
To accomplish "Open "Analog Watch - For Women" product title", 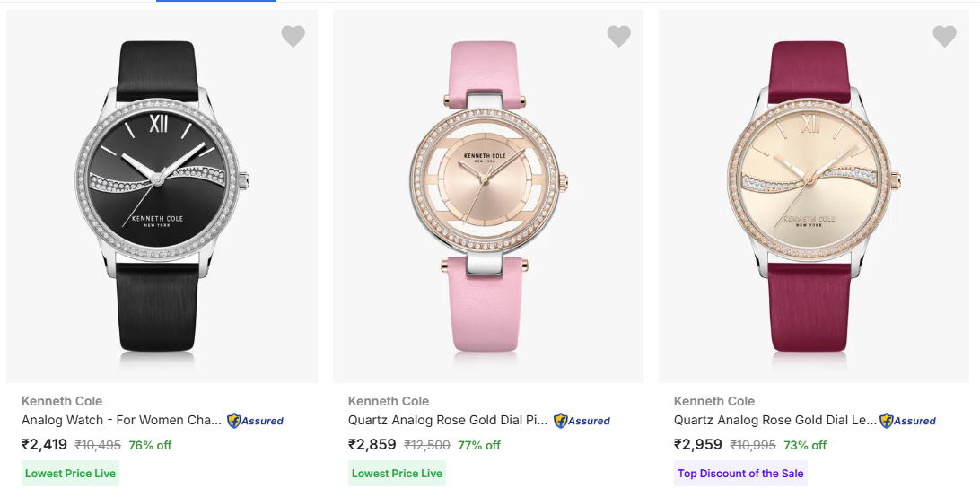I will pyautogui.click(x=121, y=420).
